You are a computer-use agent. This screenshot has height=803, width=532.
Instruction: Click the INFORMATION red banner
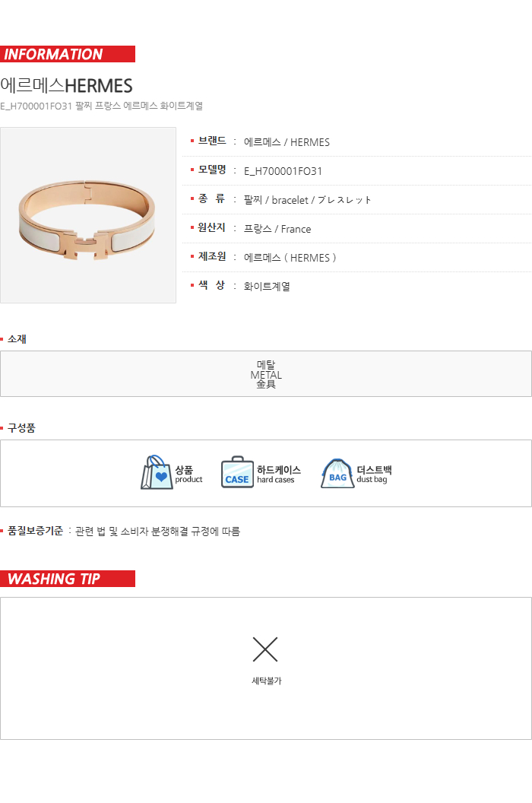[x=68, y=54]
